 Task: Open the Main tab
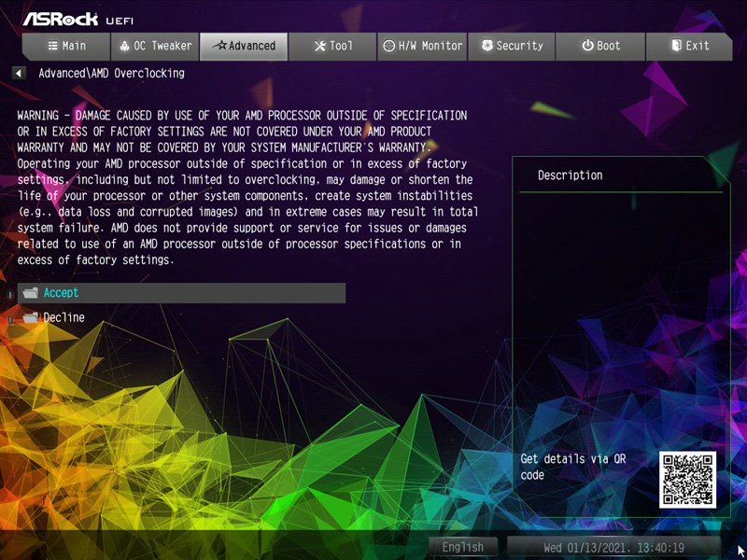[x=66, y=46]
